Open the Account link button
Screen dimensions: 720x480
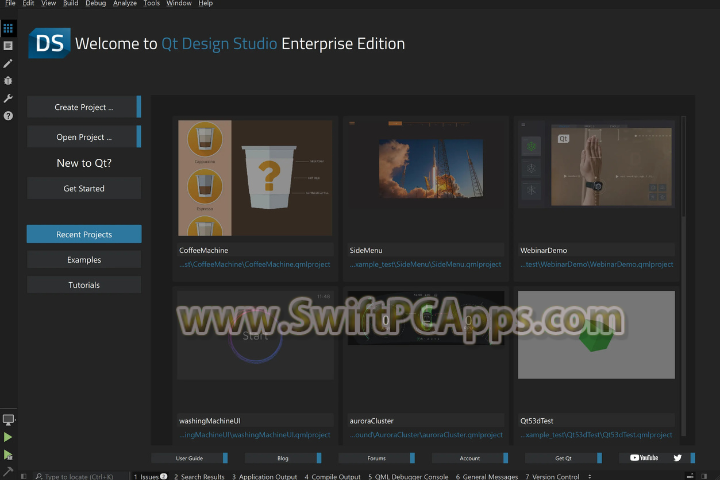click(x=470, y=458)
